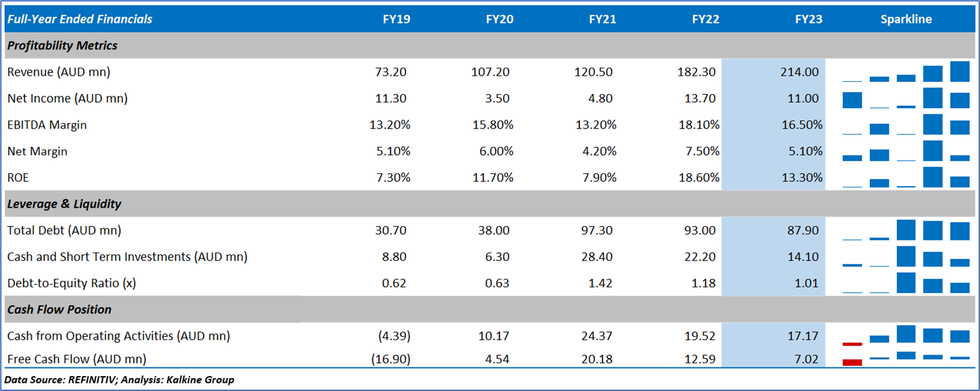Select Cash from Operating Activities sparkline

pyautogui.click(x=906, y=336)
